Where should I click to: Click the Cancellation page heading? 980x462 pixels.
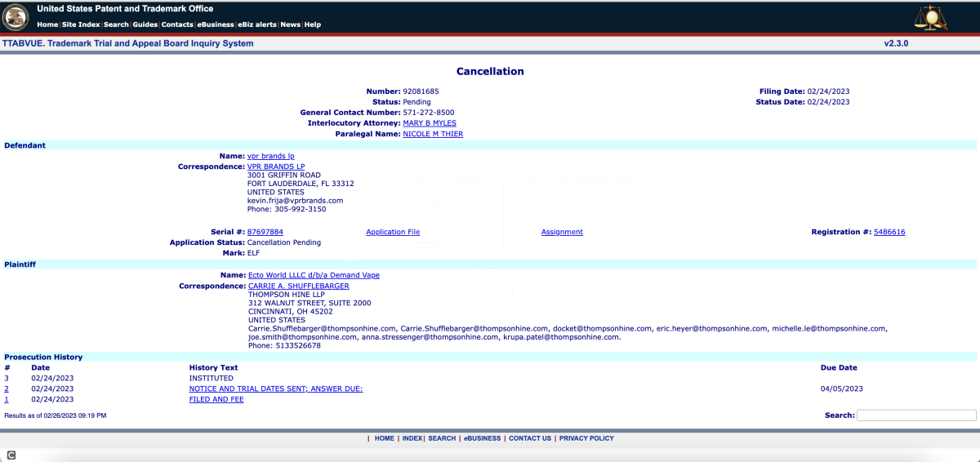tap(490, 71)
